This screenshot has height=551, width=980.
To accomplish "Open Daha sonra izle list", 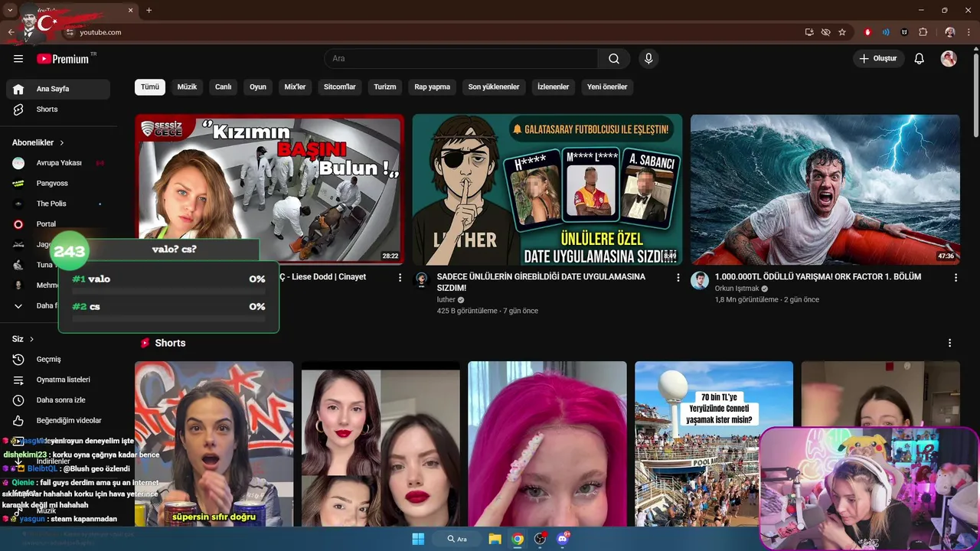I will coord(58,400).
